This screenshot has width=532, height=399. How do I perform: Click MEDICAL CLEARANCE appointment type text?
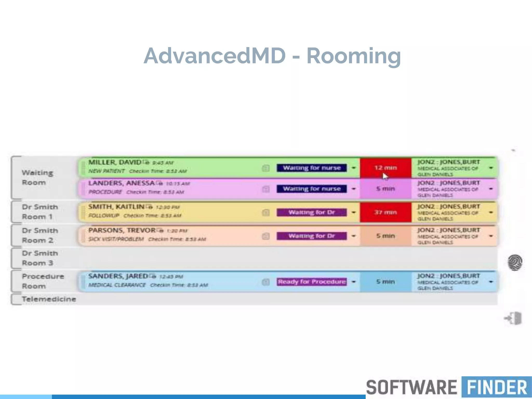[x=117, y=285]
